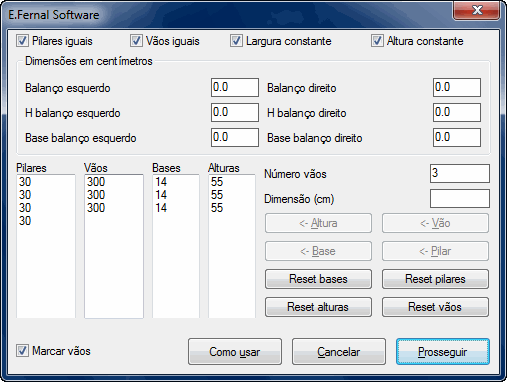Close the E.Fernal Software dialog

tap(477, 10)
